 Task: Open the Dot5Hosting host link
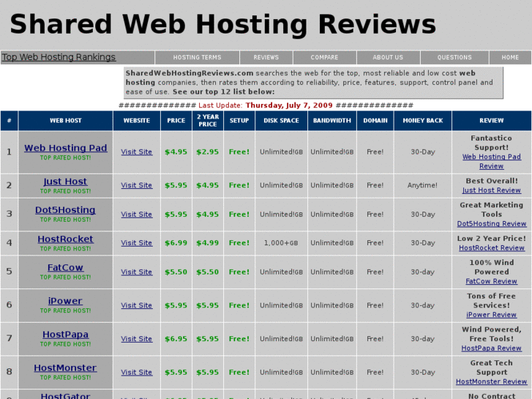65,210
